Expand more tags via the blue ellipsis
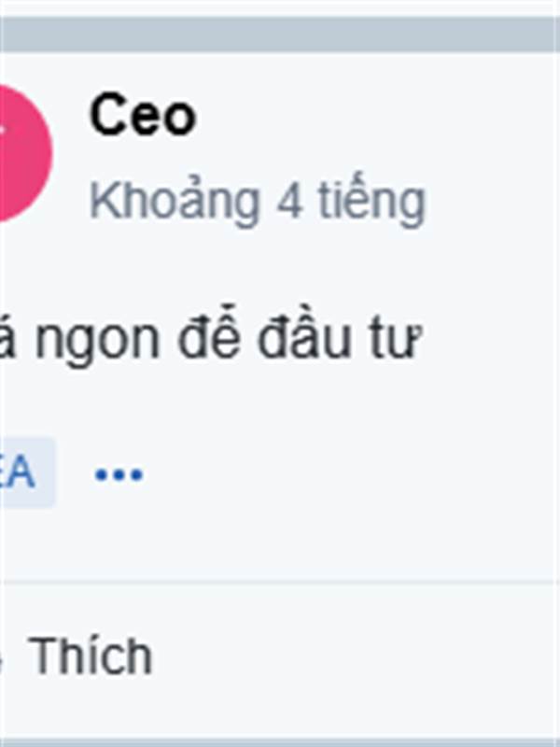This screenshot has width=560, height=747. 119,474
